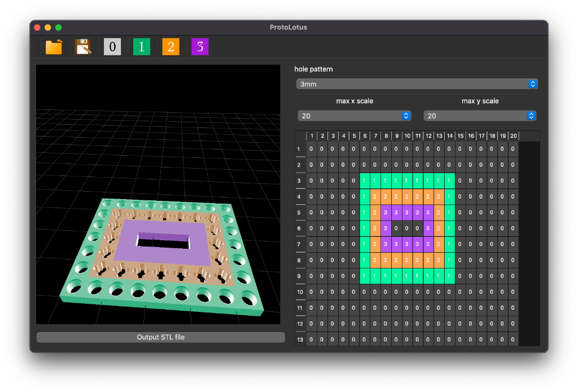Click the 3D model preview viewport
Viewport: 578px width, 392px height.
tap(158, 194)
